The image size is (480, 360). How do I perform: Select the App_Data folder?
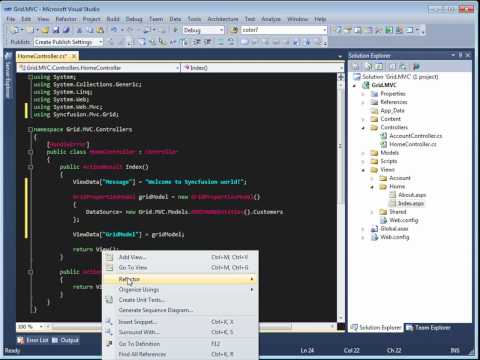tap(392, 111)
